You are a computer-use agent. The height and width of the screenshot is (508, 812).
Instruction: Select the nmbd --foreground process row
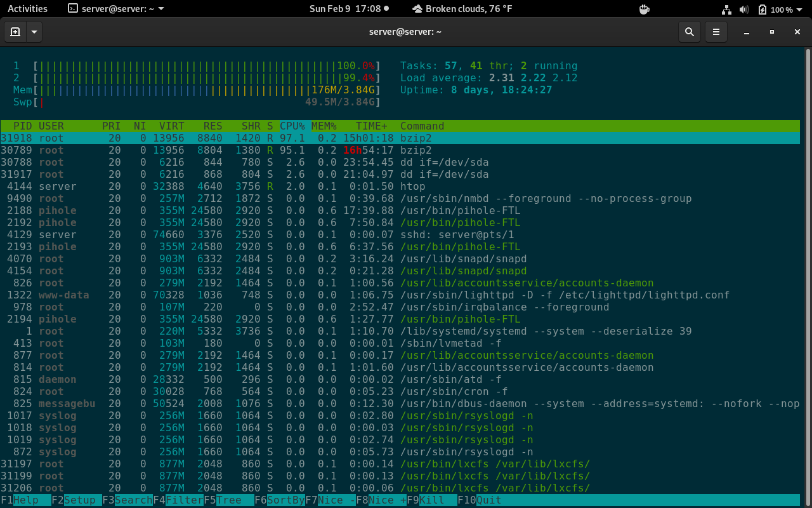pyautogui.click(x=400, y=198)
